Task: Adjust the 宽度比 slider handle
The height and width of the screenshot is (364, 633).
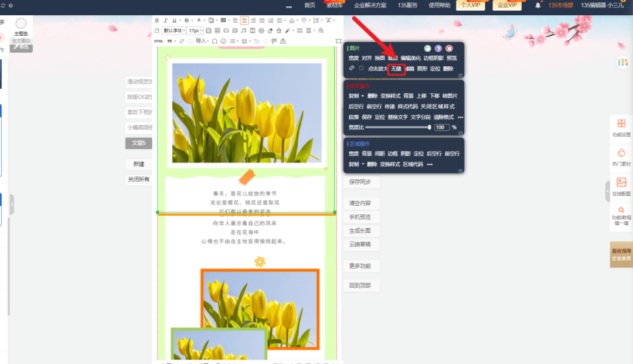Action: pyautogui.click(x=429, y=127)
